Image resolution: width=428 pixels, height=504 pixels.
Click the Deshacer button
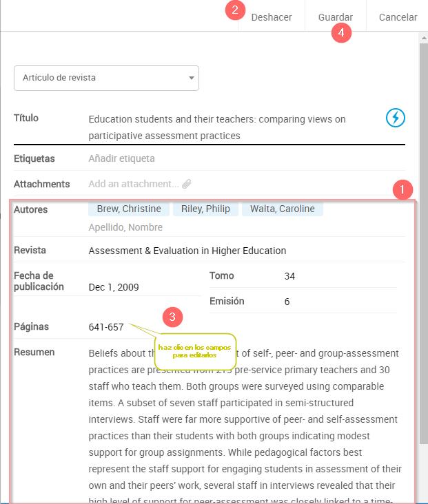coord(272,17)
